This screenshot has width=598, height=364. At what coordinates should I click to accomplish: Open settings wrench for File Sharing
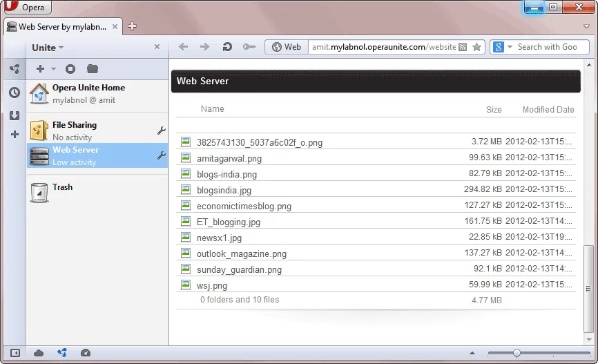[162, 131]
